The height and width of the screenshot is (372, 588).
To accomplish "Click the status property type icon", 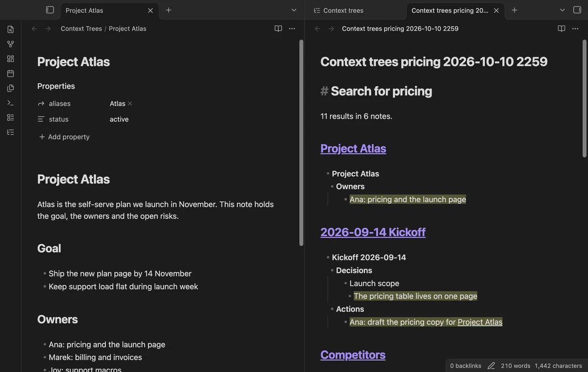I will click(41, 119).
